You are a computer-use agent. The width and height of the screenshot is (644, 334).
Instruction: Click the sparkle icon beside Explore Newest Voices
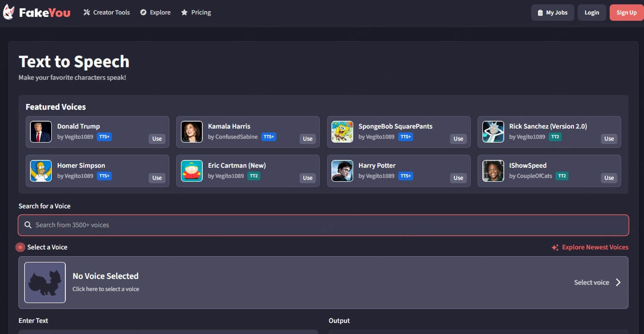pyautogui.click(x=555, y=247)
